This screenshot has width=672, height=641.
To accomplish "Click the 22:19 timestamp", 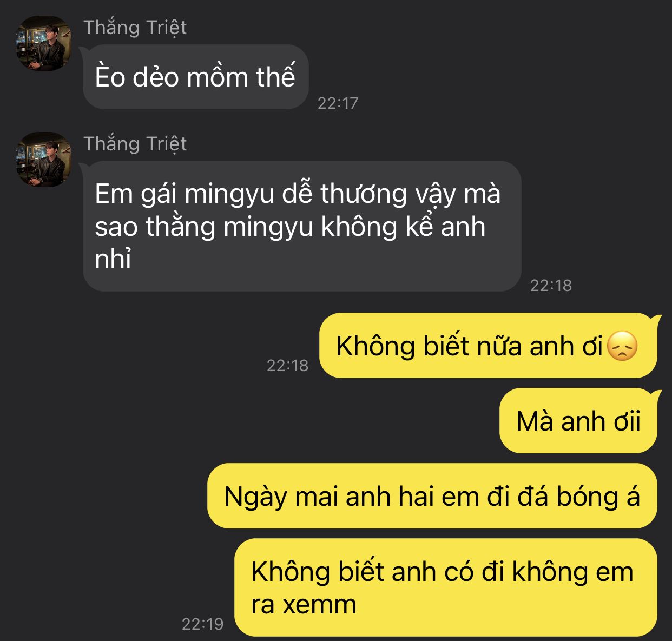I will (x=202, y=624).
